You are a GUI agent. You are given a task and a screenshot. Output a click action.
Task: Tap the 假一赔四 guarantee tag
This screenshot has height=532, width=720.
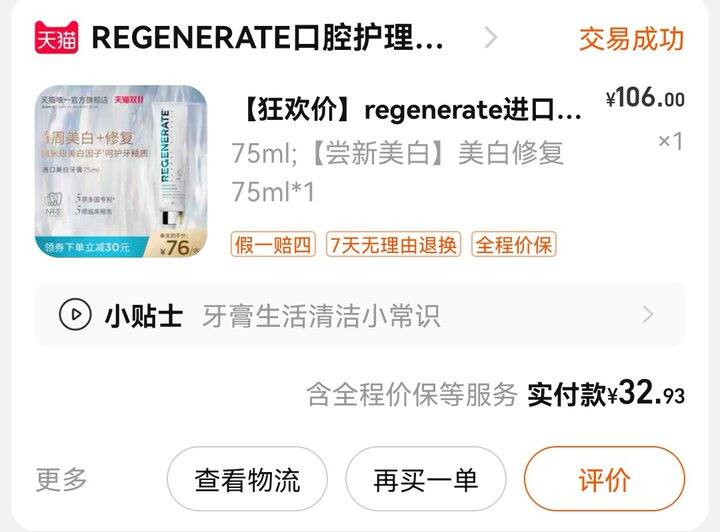pos(273,244)
